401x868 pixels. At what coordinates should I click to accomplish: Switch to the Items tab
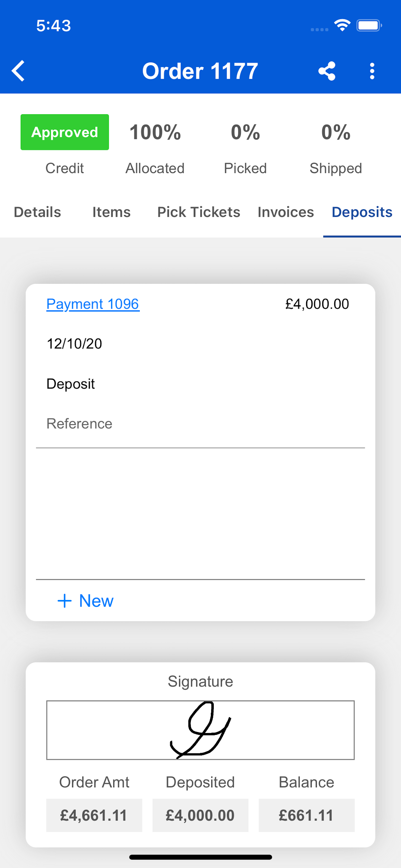[x=111, y=212]
